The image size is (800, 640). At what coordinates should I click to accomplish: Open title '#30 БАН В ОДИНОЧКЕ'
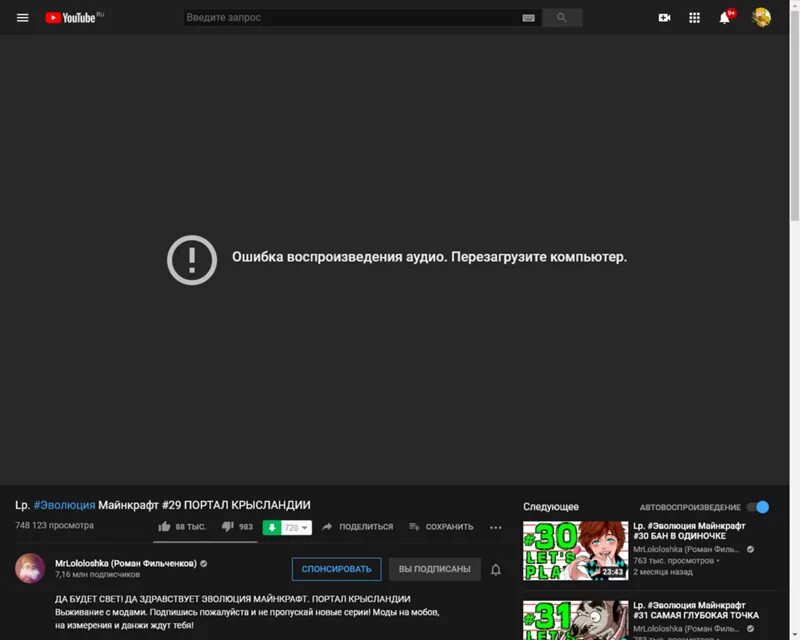click(689, 531)
